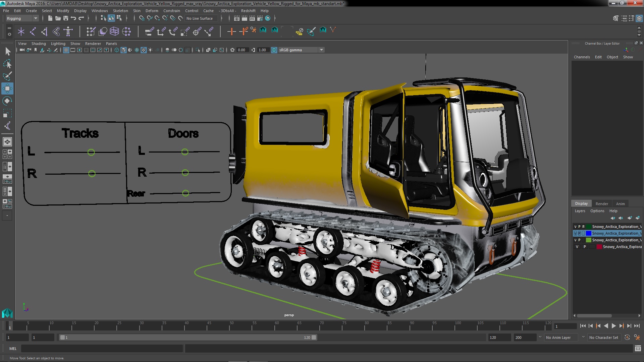Save the scene with the floppy disk icon
Screen dimensions: 644x362
coord(65,18)
